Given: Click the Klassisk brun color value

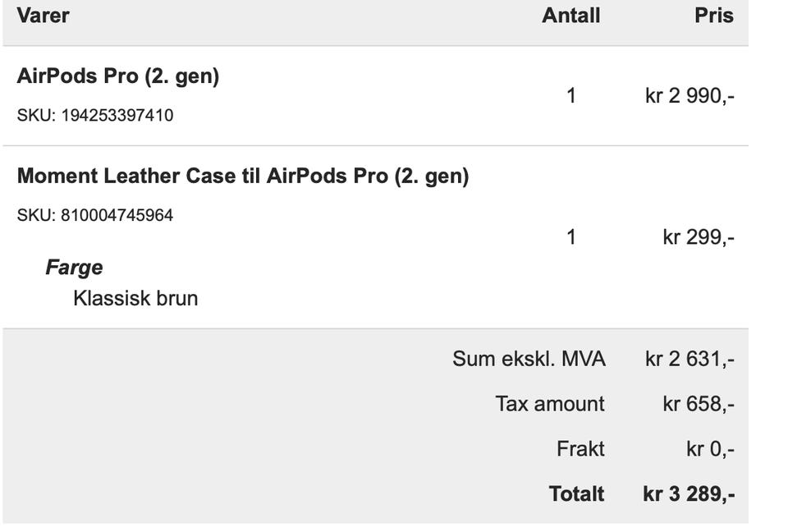Looking at the screenshot, I should [135, 297].
